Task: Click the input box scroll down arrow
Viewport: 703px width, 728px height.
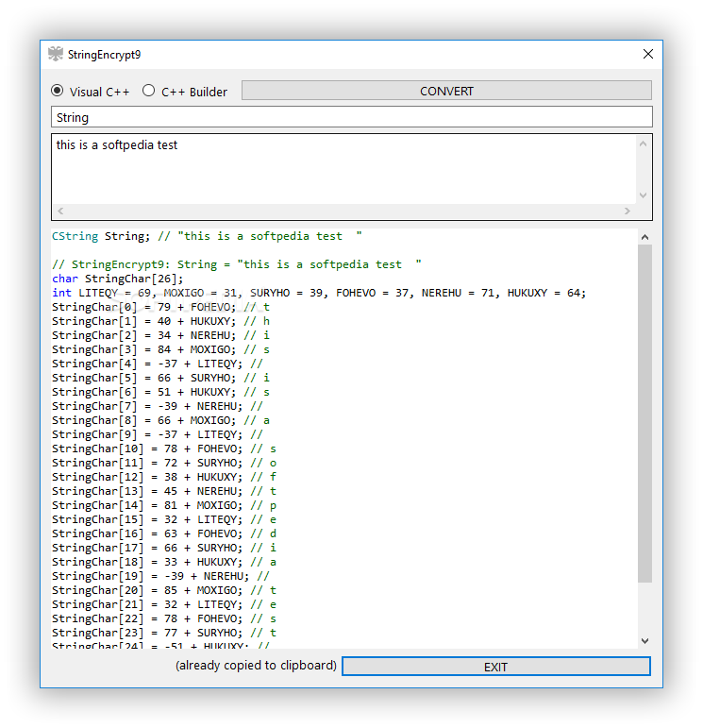Action: [643, 195]
